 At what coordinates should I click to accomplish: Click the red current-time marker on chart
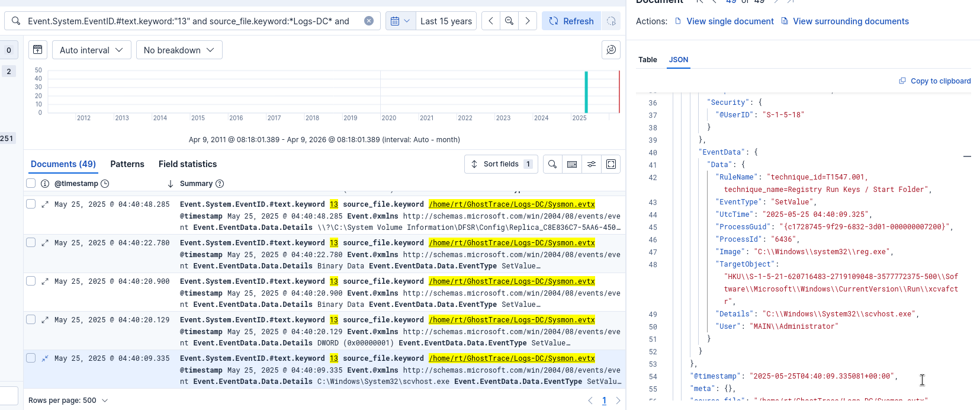[619, 92]
